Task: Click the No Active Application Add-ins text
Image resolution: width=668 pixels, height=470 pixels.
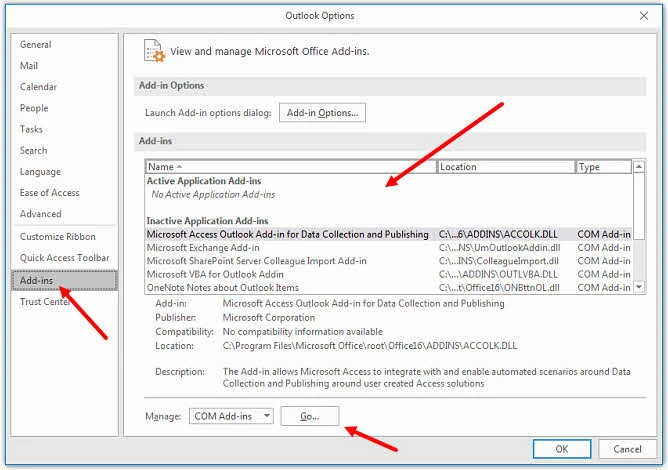Action: pos(213,194)
